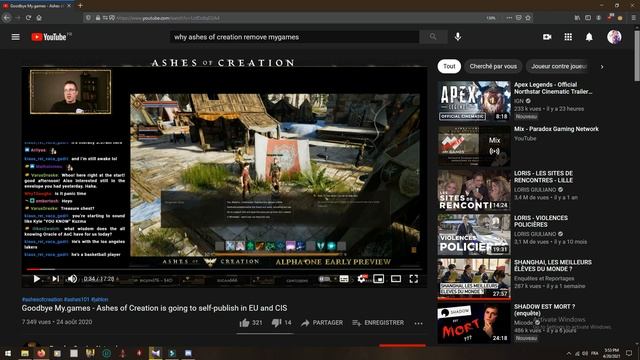Open the 'LES SITES DE RENCONTRES' thumbnail
640x360 pixels.
click(x=474, y=190)
